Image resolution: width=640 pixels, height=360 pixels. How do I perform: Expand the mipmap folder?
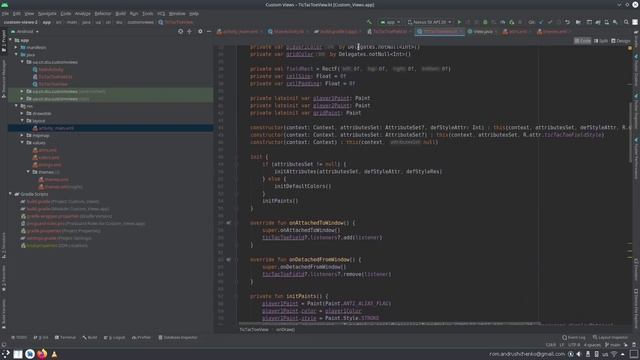coord(22,135)
